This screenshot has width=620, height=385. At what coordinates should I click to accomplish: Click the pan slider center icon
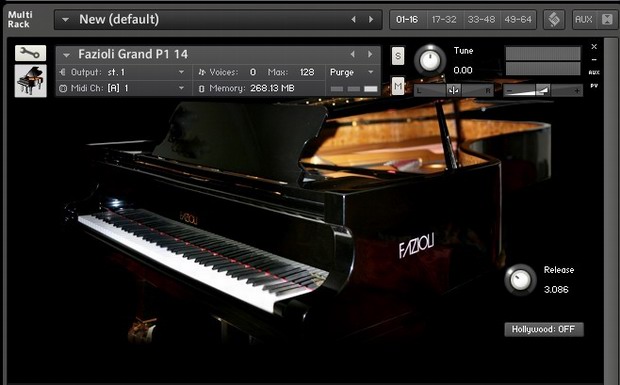point(454,91)
